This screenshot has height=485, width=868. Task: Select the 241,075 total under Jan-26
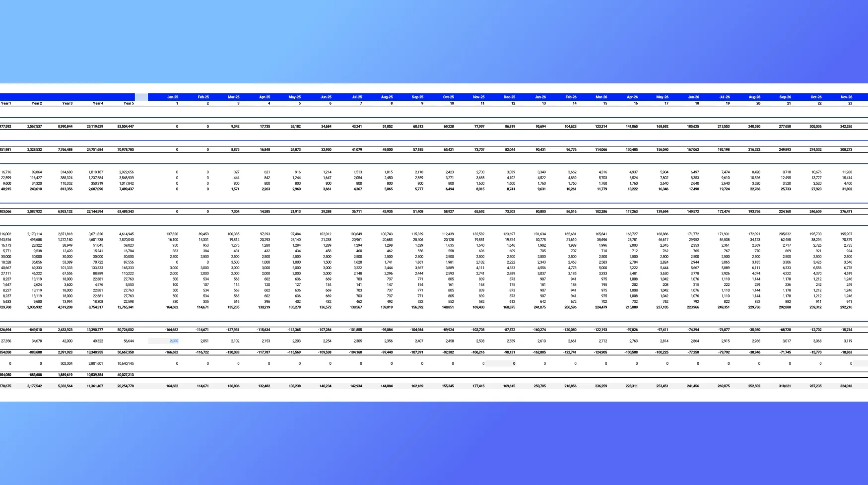coord(539,307)
